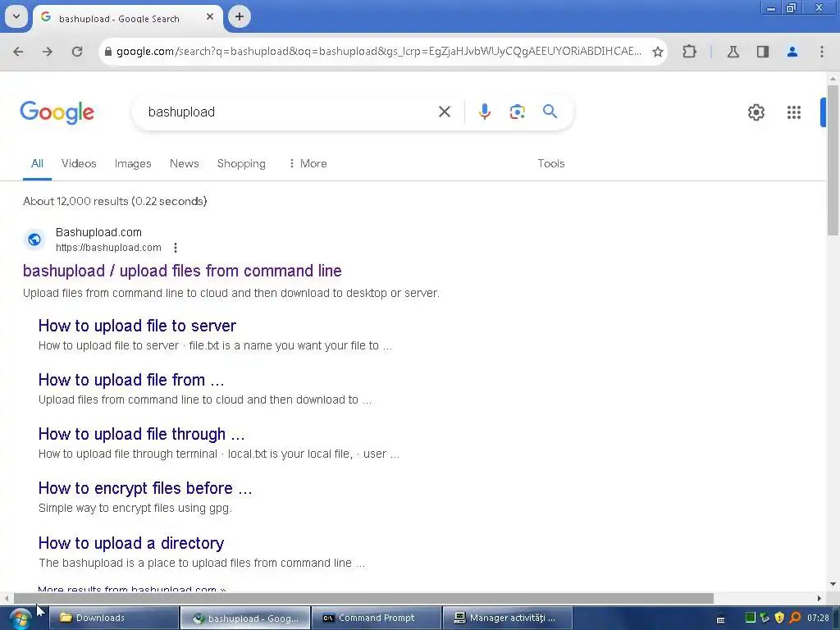The width and height of the screenshot is (840, 630).
Task: Switch to Manager activități taskbar window
Action: coord(508,618)
